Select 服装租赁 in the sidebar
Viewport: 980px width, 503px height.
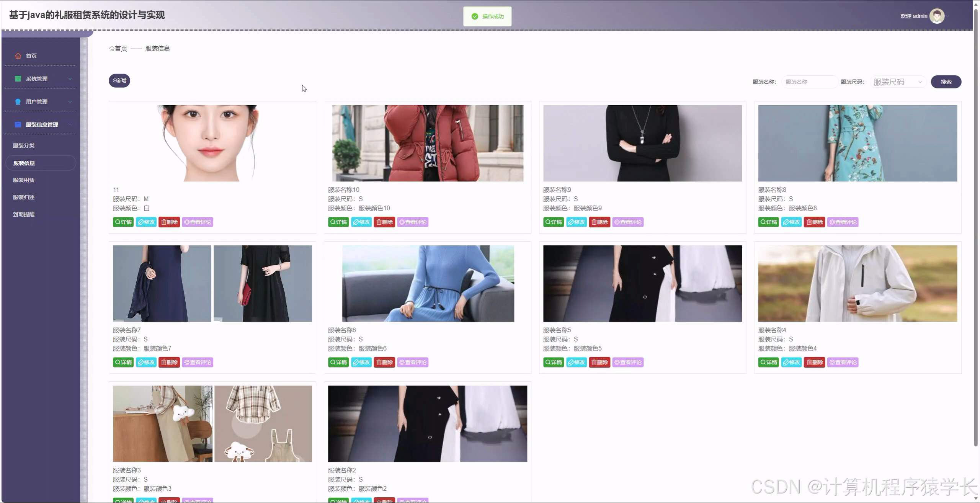point(23,180)
